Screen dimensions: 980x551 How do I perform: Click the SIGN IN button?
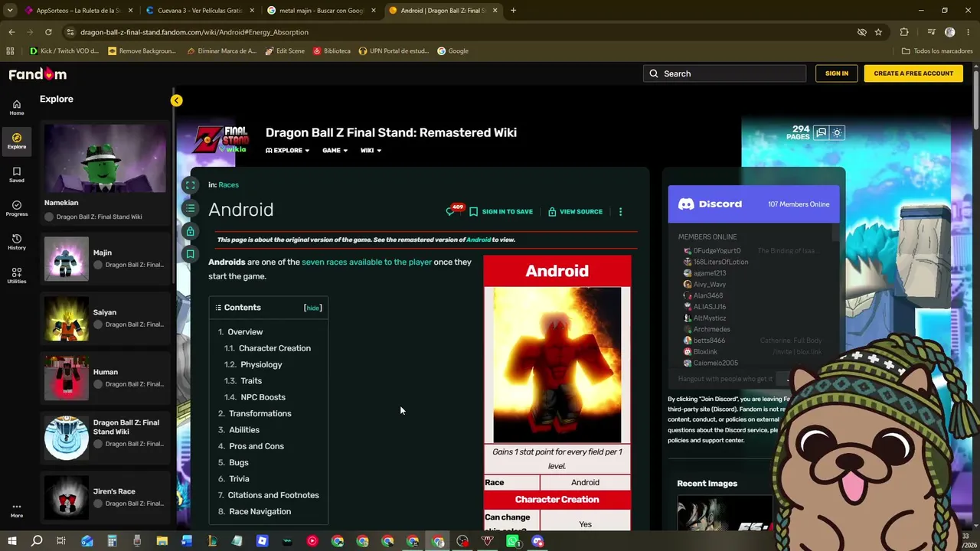tap(837, 73)
